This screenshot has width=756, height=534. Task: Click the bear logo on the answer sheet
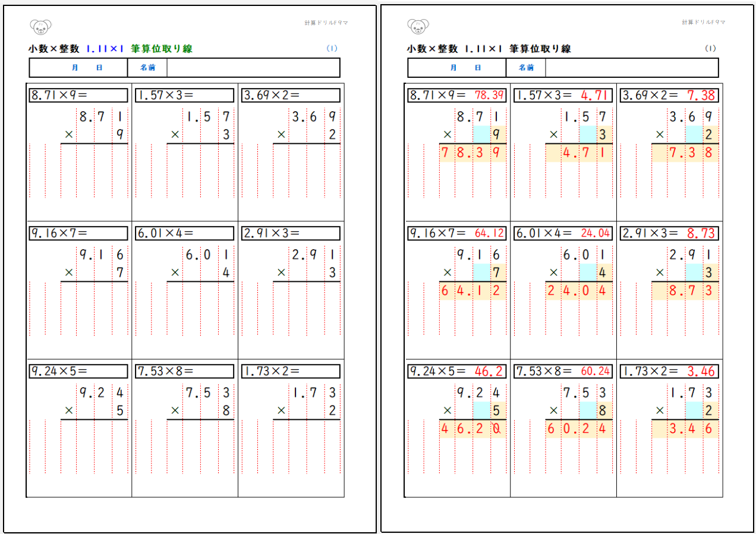pos(418,27)
